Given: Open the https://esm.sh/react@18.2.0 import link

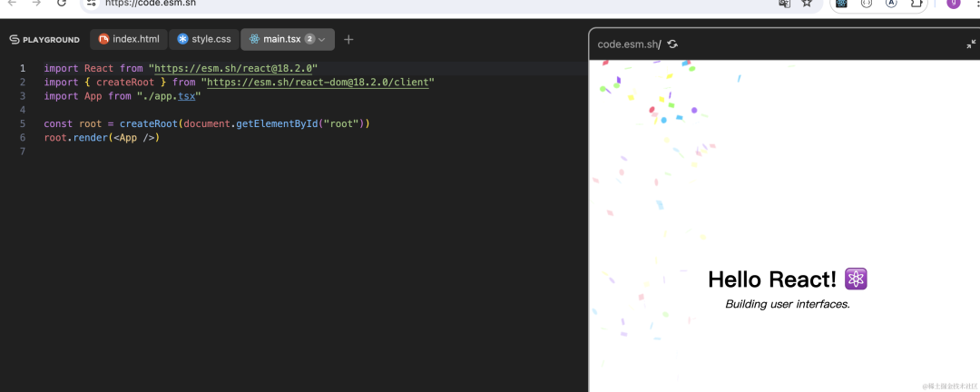Looking at the screenshot, I should click(x=234, y=68).
